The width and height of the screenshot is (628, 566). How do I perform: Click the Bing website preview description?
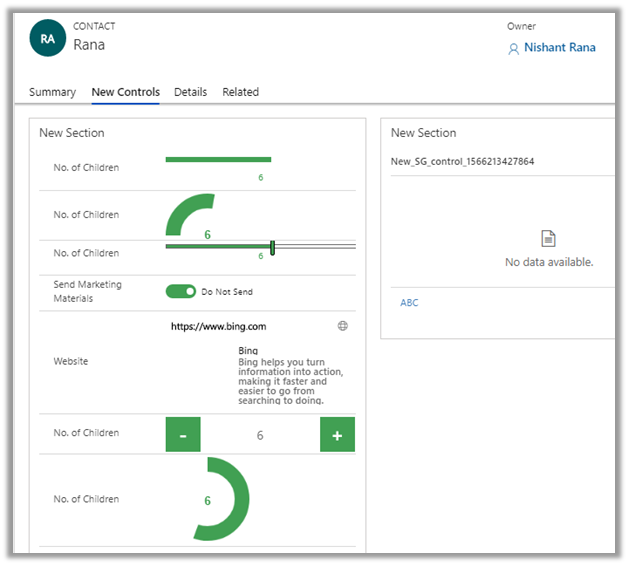[x=290, y=380]
